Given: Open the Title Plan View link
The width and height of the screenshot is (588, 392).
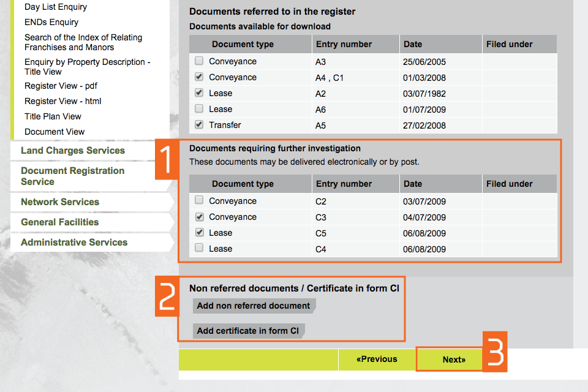Looking at the screenshot, I should point(53,116).
